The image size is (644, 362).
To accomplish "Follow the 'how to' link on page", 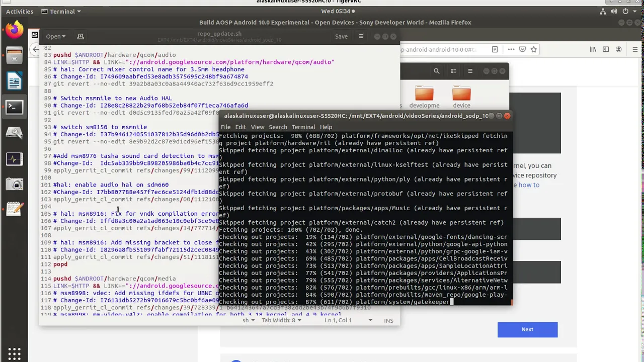I will tap(529, 185).
